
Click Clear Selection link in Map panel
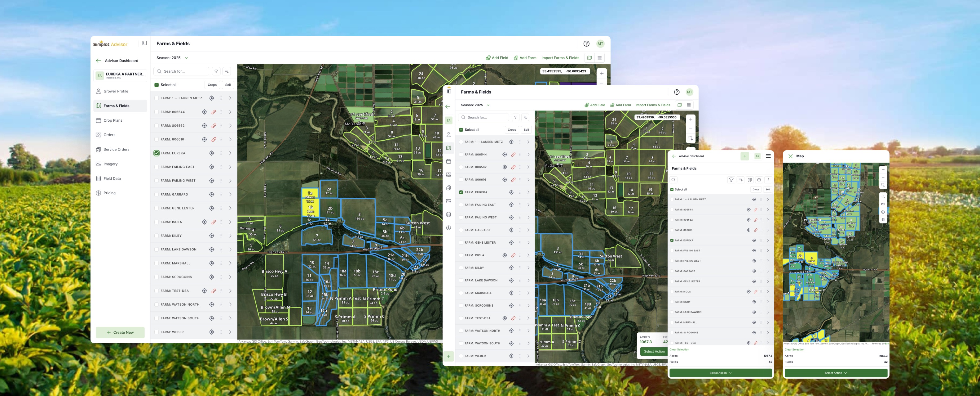click(x=794, y=349)
